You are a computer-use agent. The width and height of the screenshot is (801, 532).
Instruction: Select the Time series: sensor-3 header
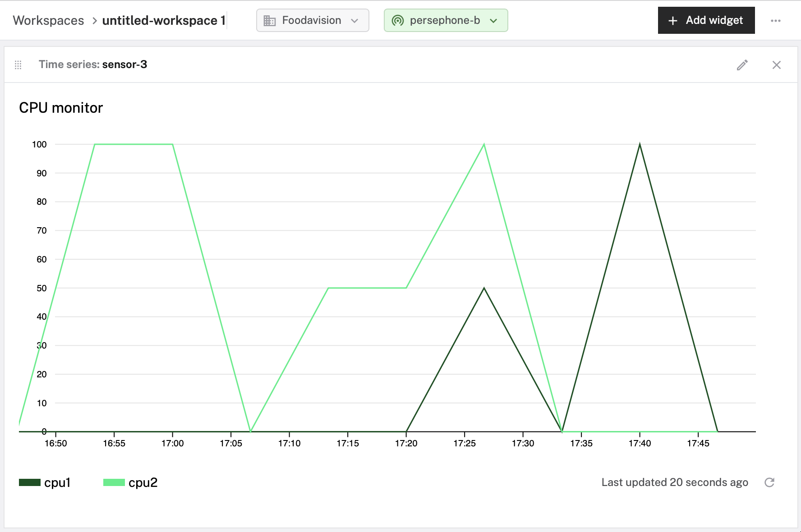tap(93, 64)
